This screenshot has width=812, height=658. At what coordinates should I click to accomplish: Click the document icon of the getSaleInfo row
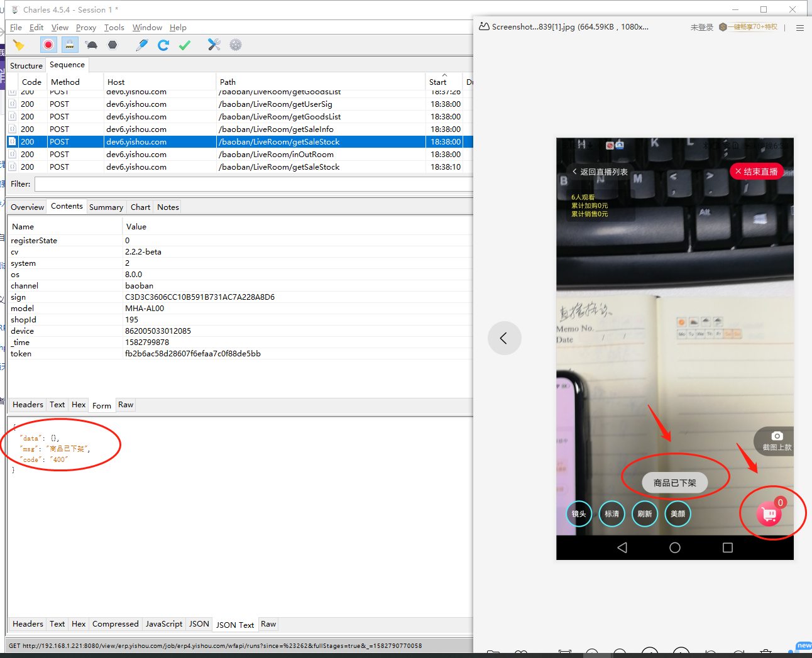point(12,129)
